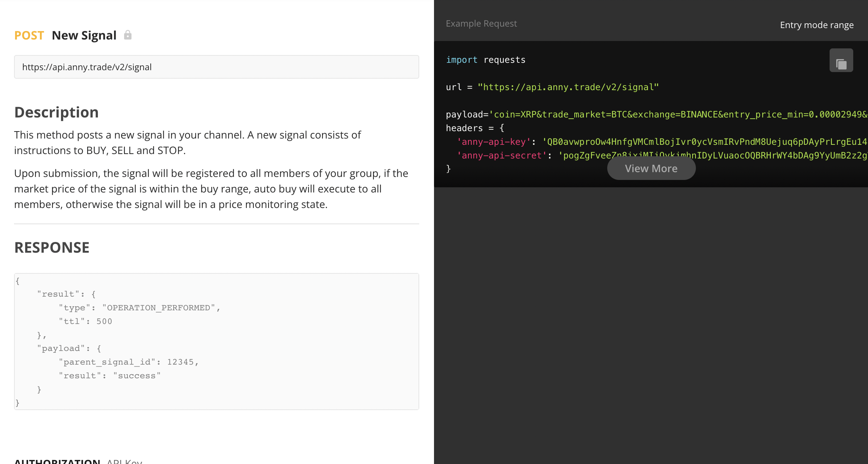Image resolution: width=868 pixels, height=464 pixels.
Task: Click the New Signal endpoint title
Action: 84,35
